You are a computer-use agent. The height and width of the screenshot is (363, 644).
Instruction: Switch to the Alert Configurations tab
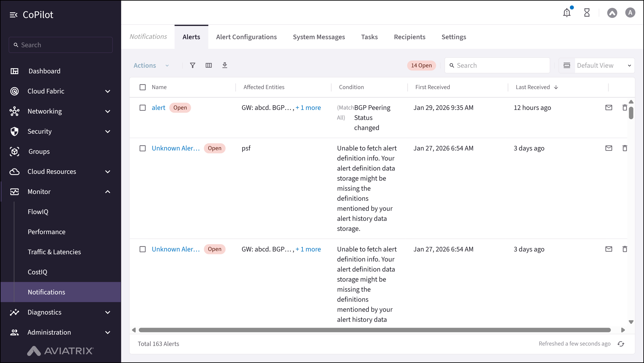coord(246,37)
